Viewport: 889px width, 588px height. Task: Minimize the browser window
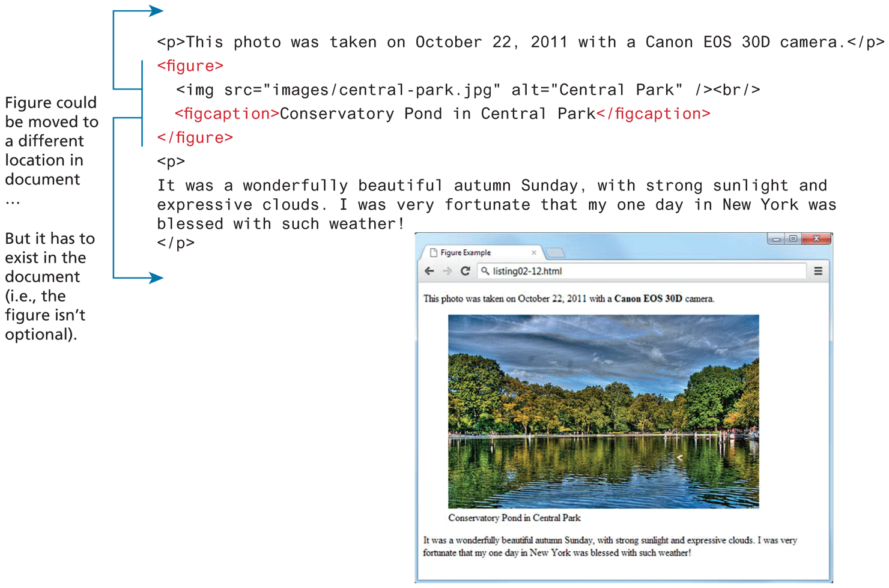[776, 239]
